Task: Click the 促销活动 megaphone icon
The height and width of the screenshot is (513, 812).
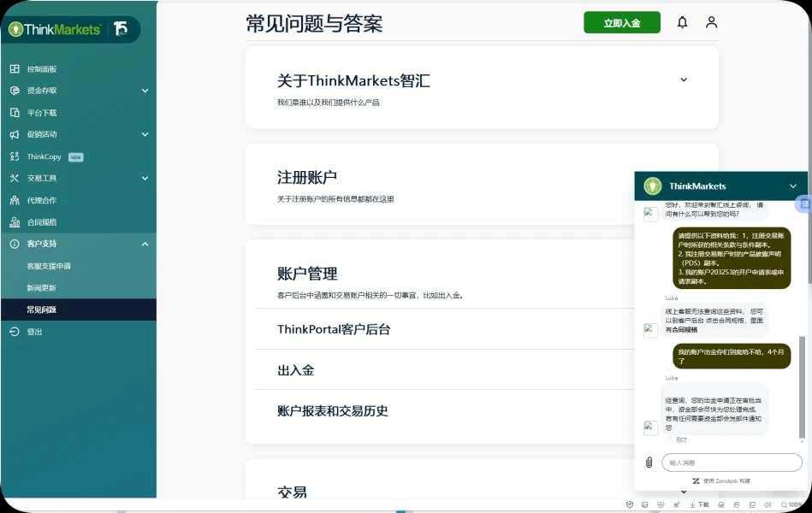Action: click(15, 134)
